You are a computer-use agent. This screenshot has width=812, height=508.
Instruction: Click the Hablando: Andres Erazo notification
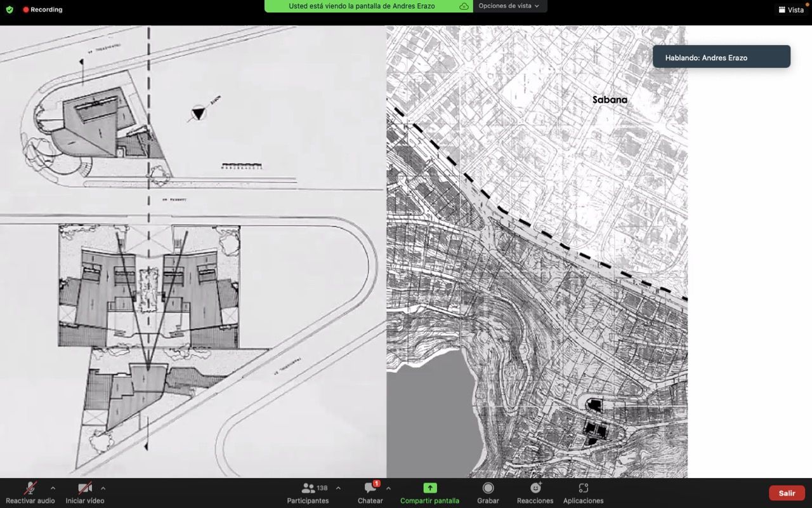[x=721, y=57]
